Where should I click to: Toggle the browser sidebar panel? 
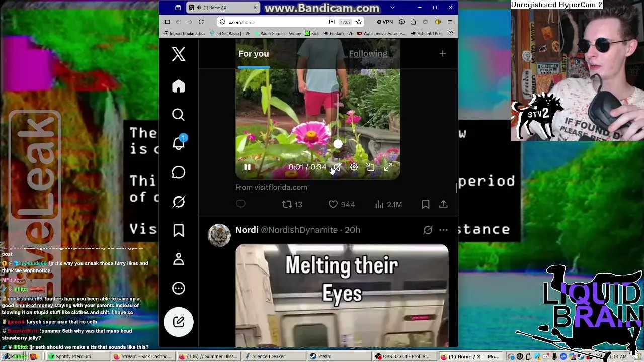(x=167, y=22)
